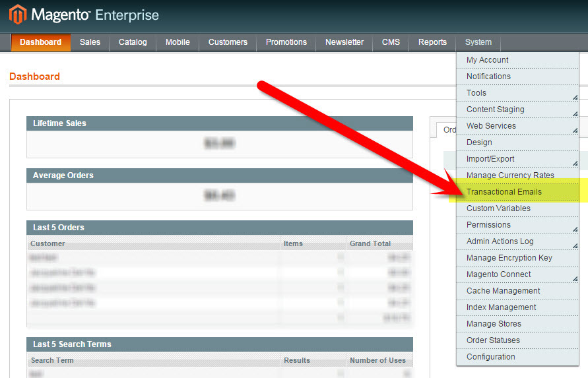Expand the Permissions submenu
The width and height of the screenshot is (588, 378).
517,225
